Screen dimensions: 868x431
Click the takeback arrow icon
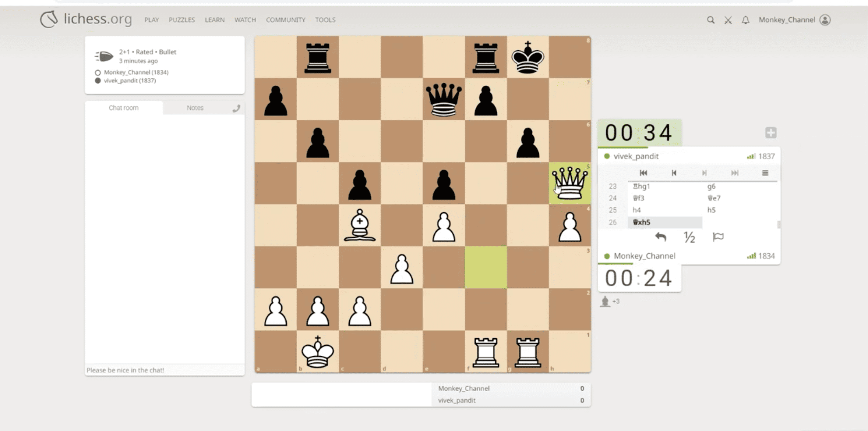click(660, 237)
